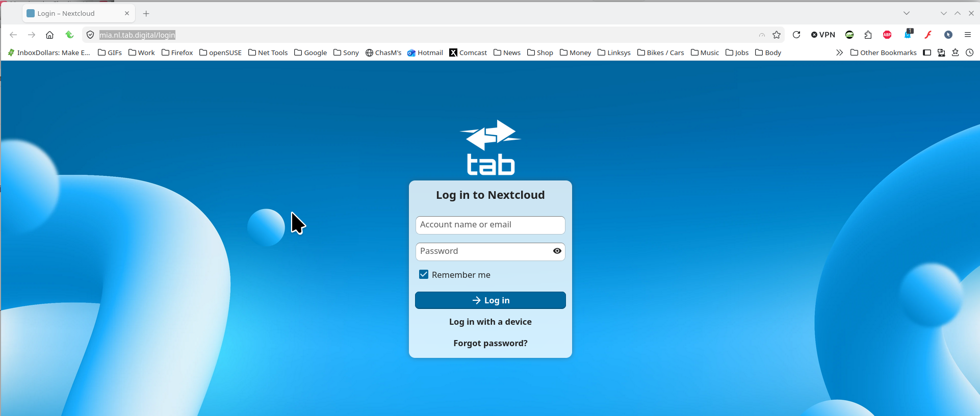Toggle the Remember me checkbox

(x=424, y=274)
